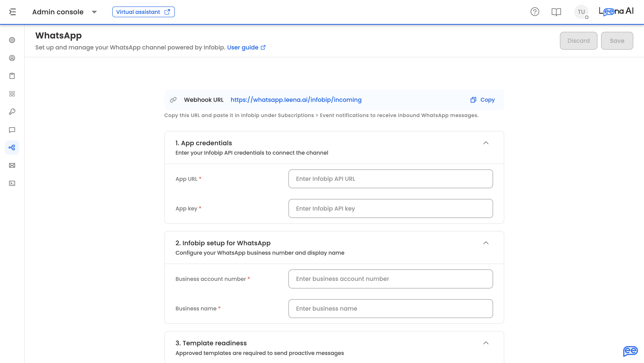Click the Admin console title text
Screen dimensions: 644x363
point(58,12)
